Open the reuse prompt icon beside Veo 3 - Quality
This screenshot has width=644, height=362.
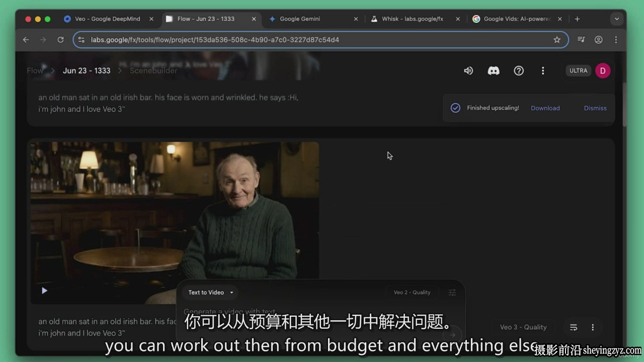[x=574, y=327]
